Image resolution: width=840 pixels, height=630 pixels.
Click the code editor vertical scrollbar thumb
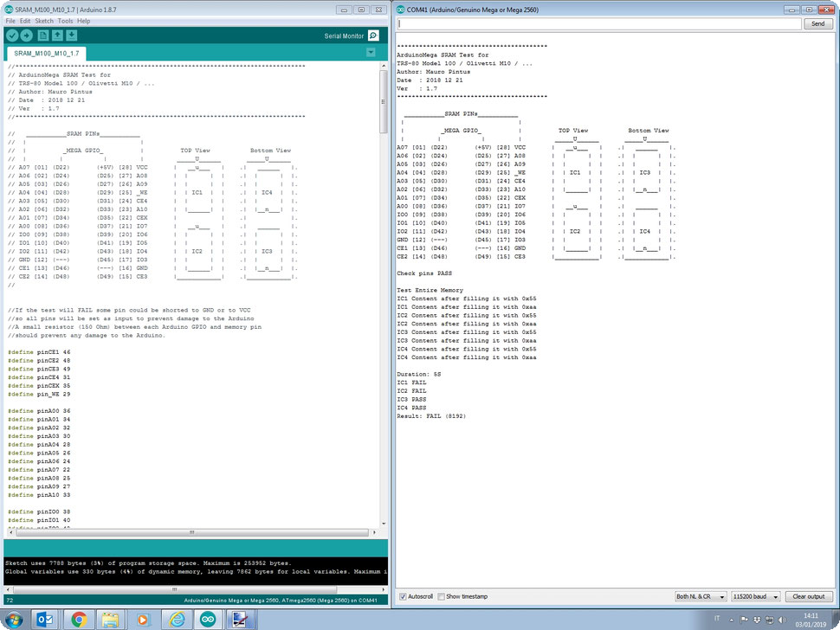click(x=384, y=102)
